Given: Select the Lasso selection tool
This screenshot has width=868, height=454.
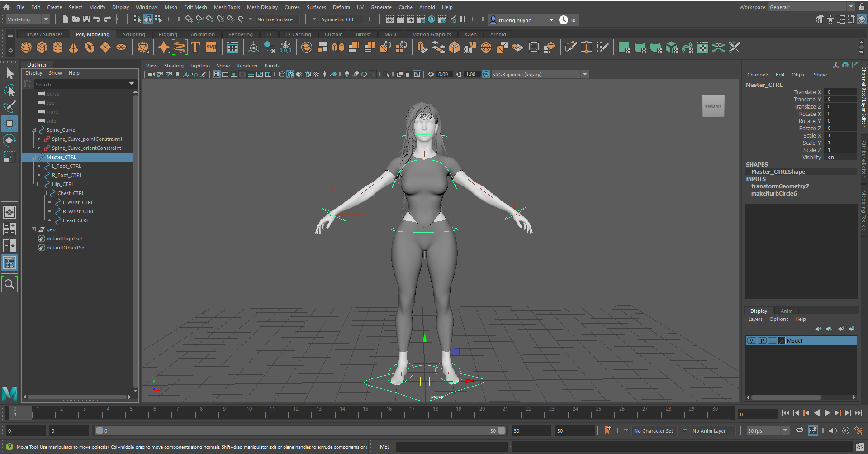Looking at the screenshot, I should click(9, 90).
